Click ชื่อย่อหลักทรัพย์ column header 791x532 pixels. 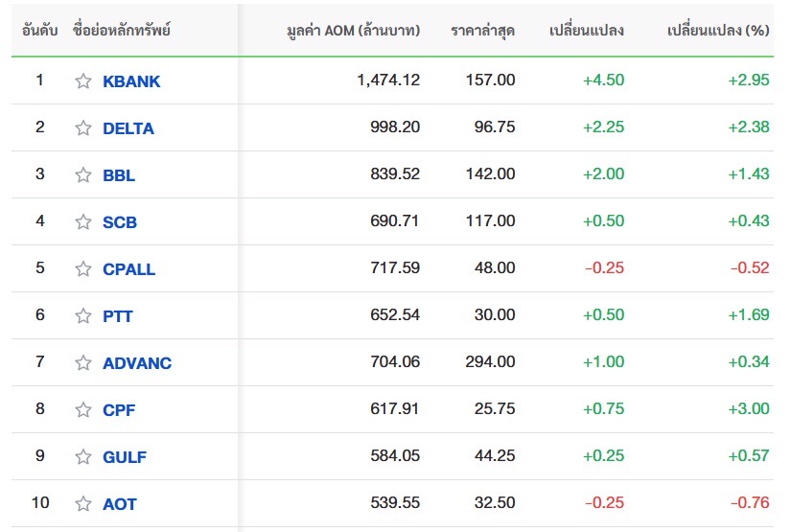[x=122, y=31]
